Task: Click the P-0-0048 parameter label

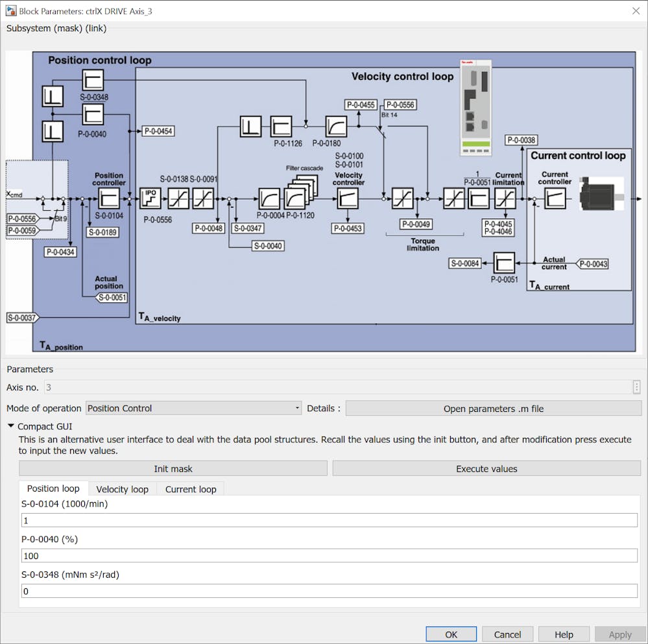Action: (208, 228)
